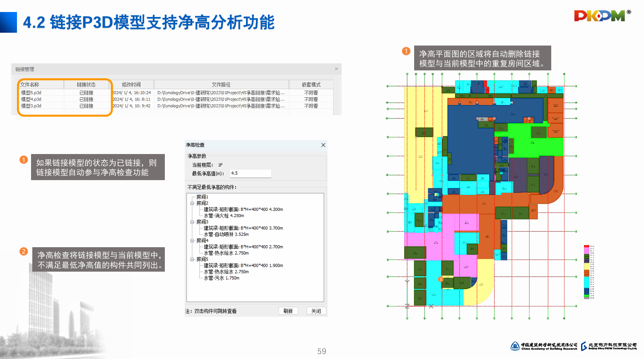644x359 pixels.
Task: Click the 10: 9:42 modified time cell
Action: click(x=132, y=106)
